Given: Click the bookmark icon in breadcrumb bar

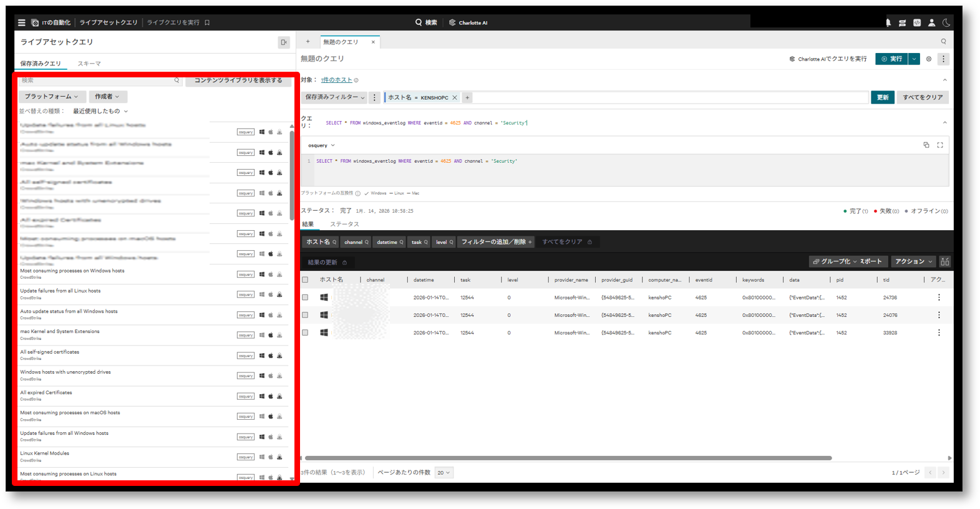Looking at the screenshot, I should point(207,22).
